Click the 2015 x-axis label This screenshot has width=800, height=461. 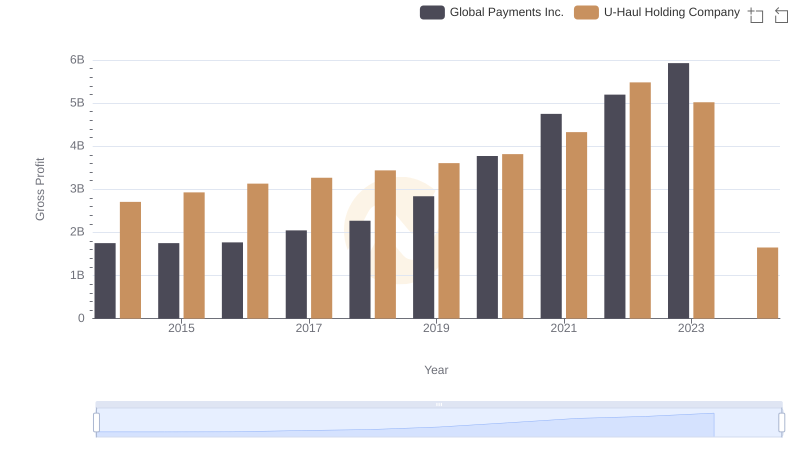coord(181,328)
